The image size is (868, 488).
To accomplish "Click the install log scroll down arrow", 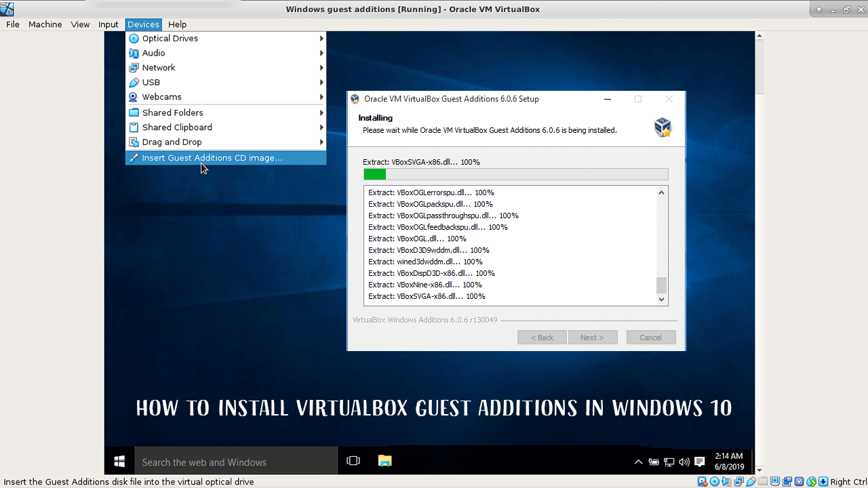I will 662,299.
